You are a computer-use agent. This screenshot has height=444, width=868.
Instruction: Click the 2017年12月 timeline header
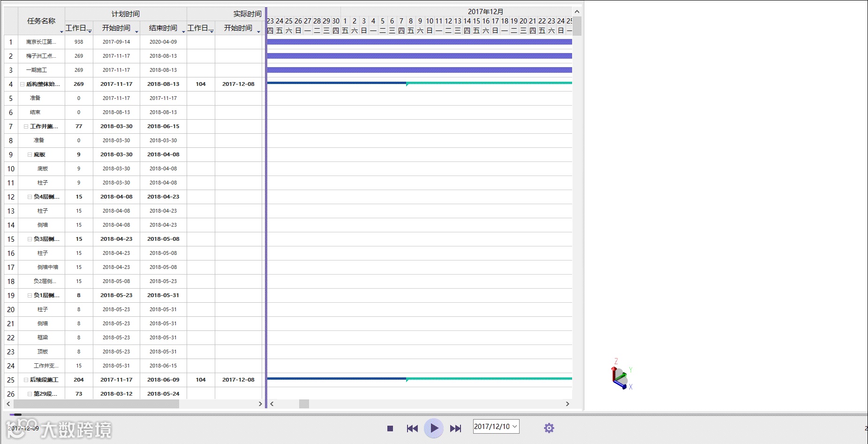485,12
